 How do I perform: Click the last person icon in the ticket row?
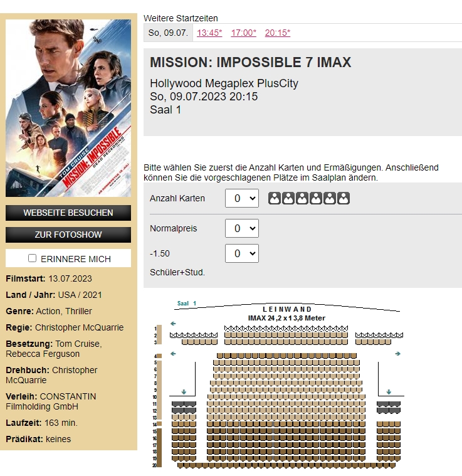pyautogui.click(x=343, y=199)
